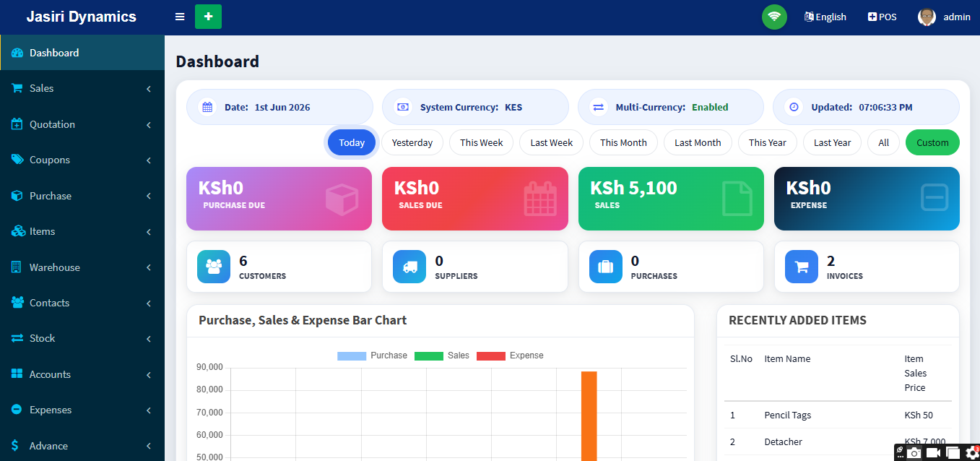Toggle the Sales series in chart legend
The image size is (980, 461).
(441, 356)
